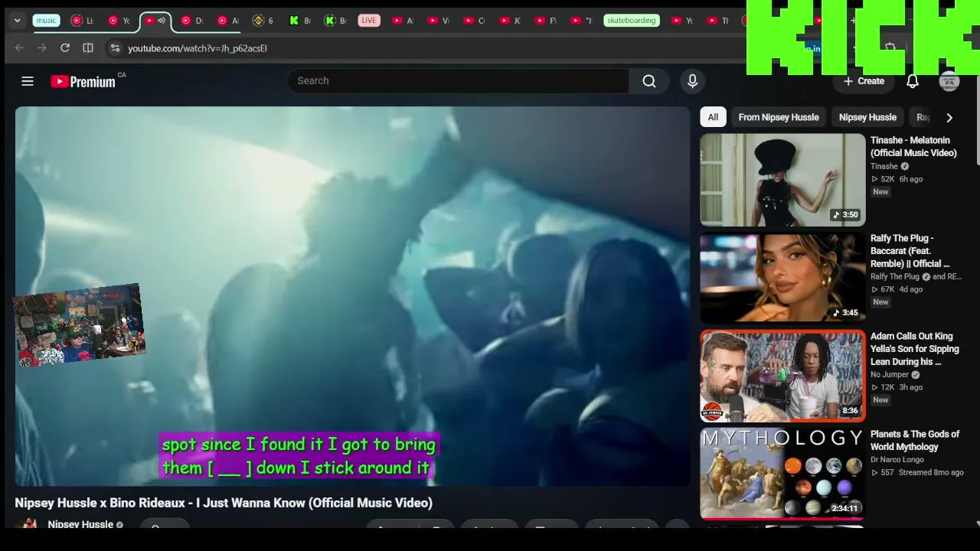This screenshot has width=980, height=551.
Task: Click "Tinashe - Melatonin (Official Music Video)" title
Action: (913, 147)
